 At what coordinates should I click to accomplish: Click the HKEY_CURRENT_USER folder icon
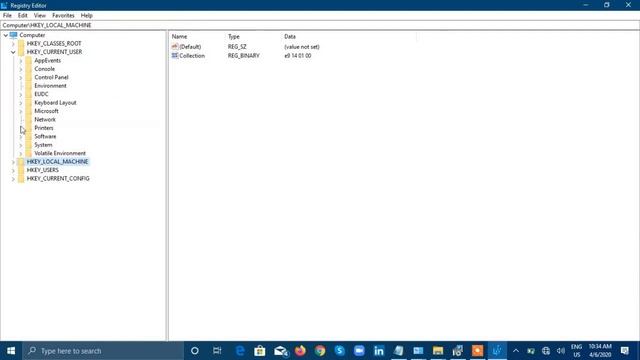pyautogui.click(x=21, y=52)
